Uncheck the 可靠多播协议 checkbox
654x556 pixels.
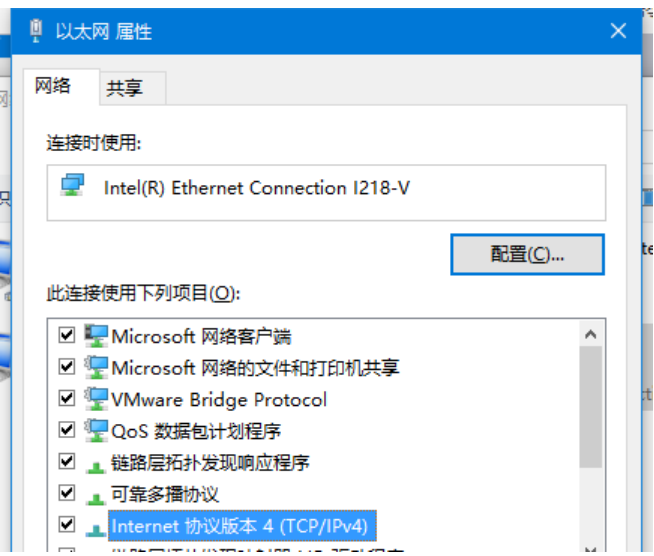coord(67,493)
